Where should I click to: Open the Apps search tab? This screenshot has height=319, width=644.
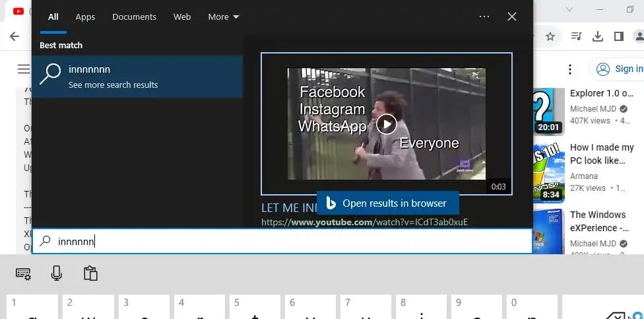[x=85, y=17]
